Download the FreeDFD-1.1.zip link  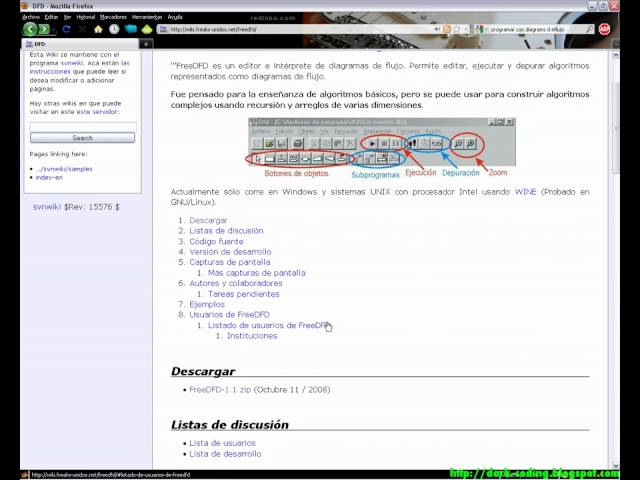click(x=220, y=390)
